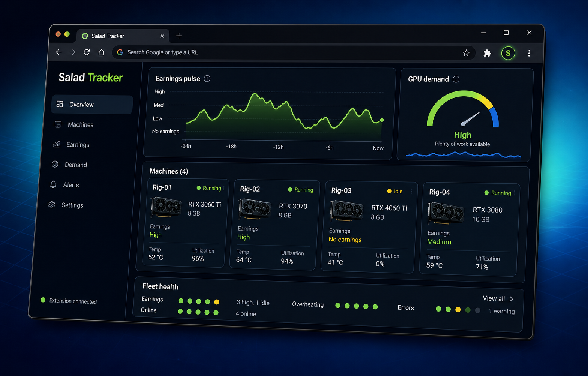This screenshot has height=376, width=588.
Task: Click the Rig-01 card title
Action: 162,187
